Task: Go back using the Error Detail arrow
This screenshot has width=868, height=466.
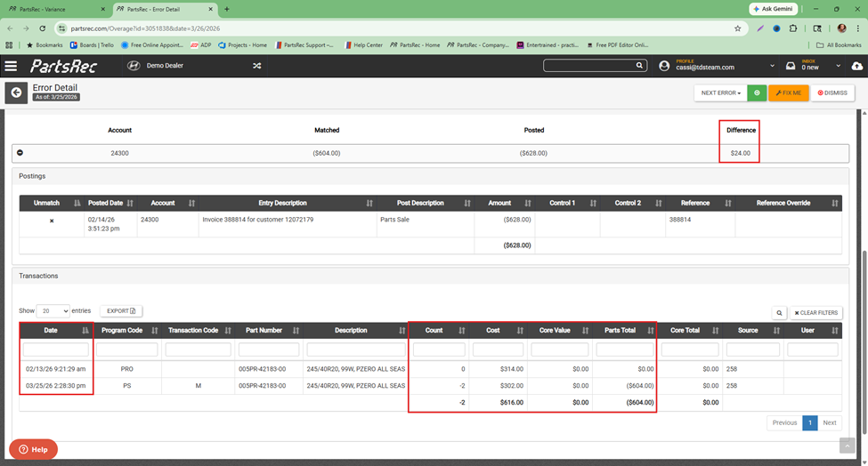Action: pos(17,92)
